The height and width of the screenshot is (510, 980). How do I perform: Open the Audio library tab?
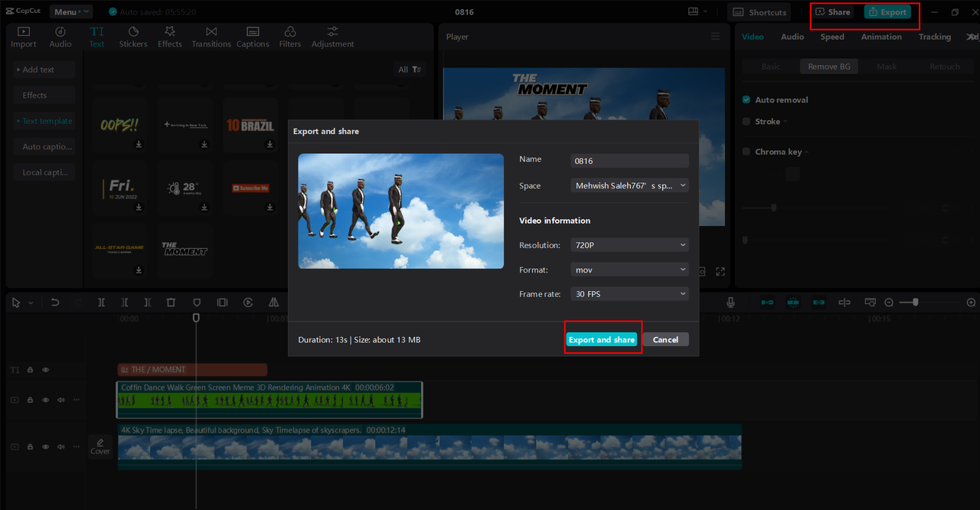click(x=60, y=37)
